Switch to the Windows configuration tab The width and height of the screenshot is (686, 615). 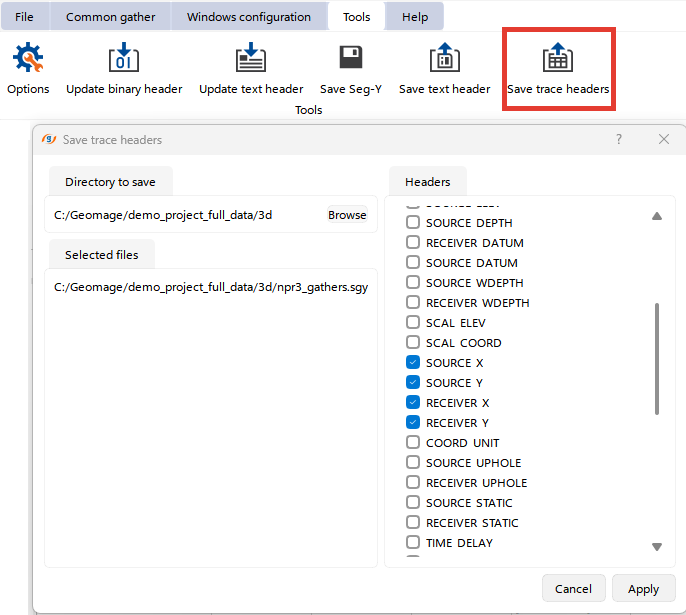pos(249,17)
